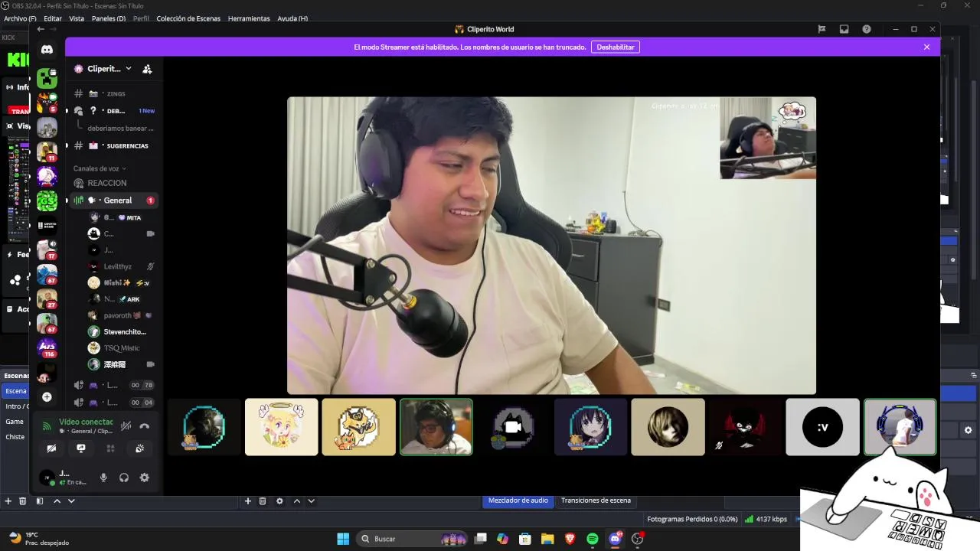
Task: Open the SUGERENCIAS text channel
Action: coord(113,145)
